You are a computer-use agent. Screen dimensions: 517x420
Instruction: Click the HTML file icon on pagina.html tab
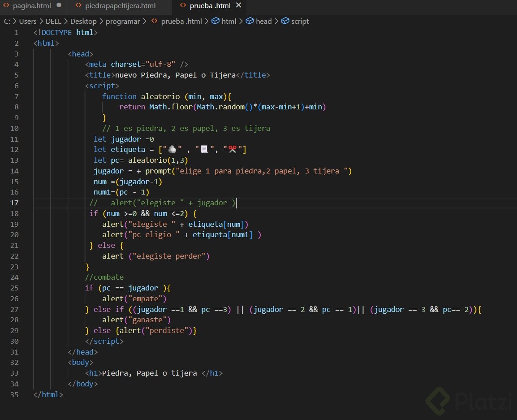click(x=6, y=5)
